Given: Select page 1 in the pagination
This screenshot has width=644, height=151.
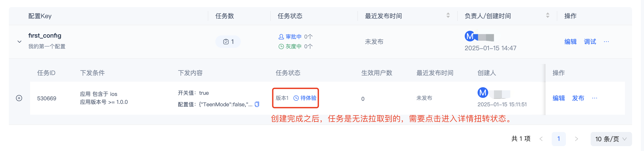Looking at the screenshot, I should [x=559, y=139].
